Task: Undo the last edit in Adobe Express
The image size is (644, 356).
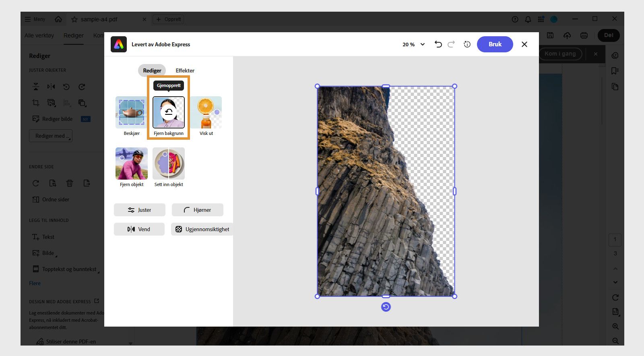Action: tap(438, 44)
